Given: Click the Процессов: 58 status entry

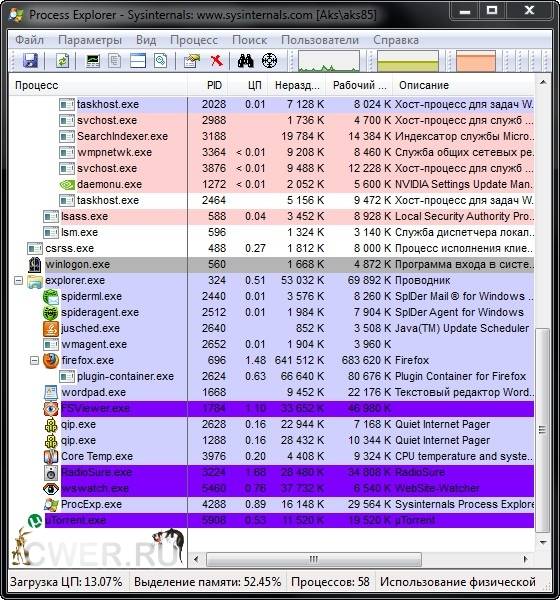Looking at the screenshot, I should [x=330, y=582].
